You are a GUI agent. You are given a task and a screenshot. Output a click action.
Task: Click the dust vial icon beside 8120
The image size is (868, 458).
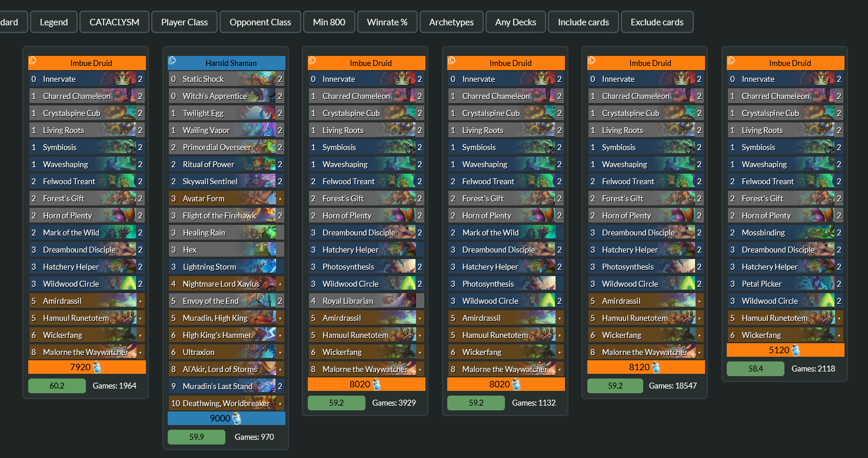(x=657, y=367)
